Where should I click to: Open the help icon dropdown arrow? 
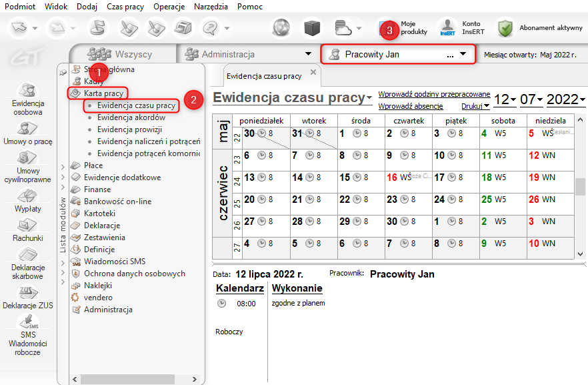pyautogui.click(x=227, y=28)
